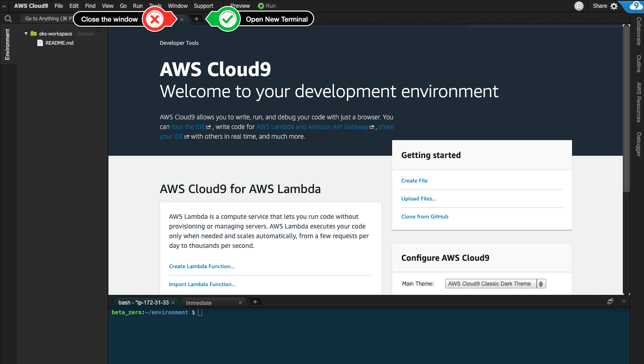
Task: Open the Support menu
Action: tap(203, 6)
